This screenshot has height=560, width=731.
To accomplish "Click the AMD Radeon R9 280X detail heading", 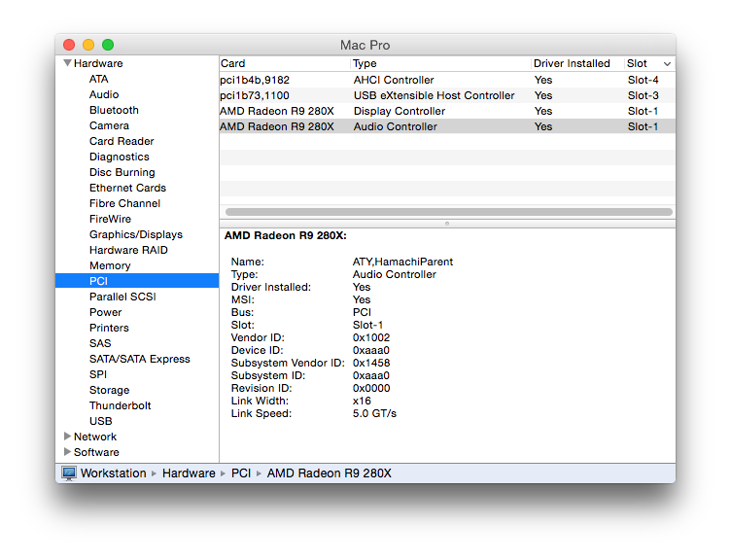I will tap(286, 235).
